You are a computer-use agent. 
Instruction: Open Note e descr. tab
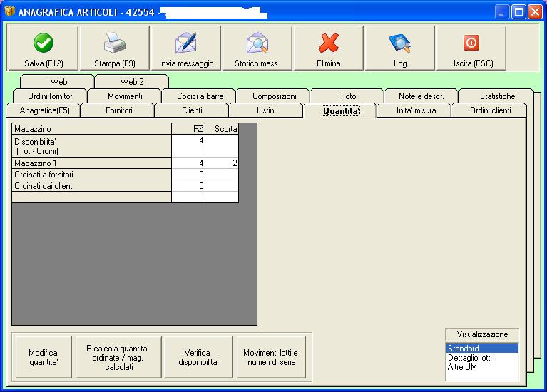pos(421,96)
